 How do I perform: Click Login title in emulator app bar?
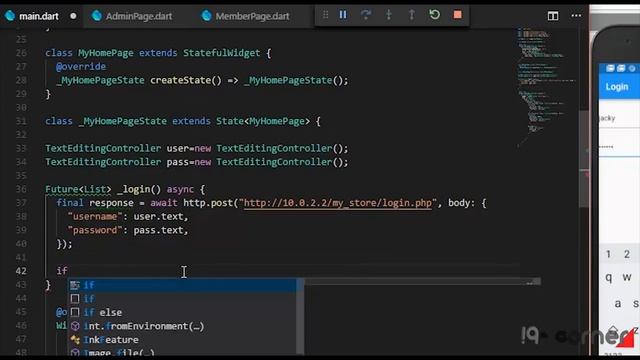click(x=617, y=87)
